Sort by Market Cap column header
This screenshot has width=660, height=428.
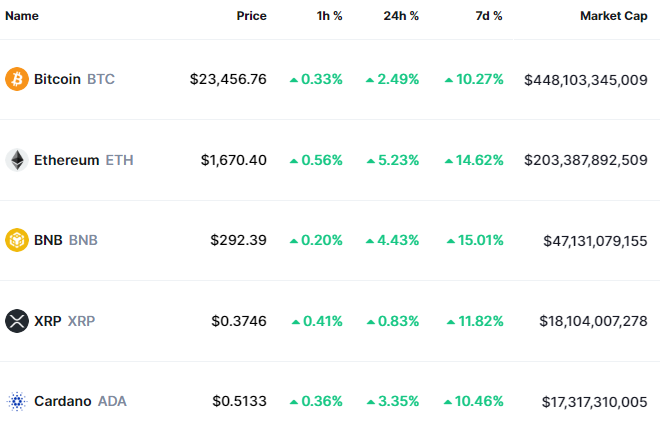tap(613, 16)
